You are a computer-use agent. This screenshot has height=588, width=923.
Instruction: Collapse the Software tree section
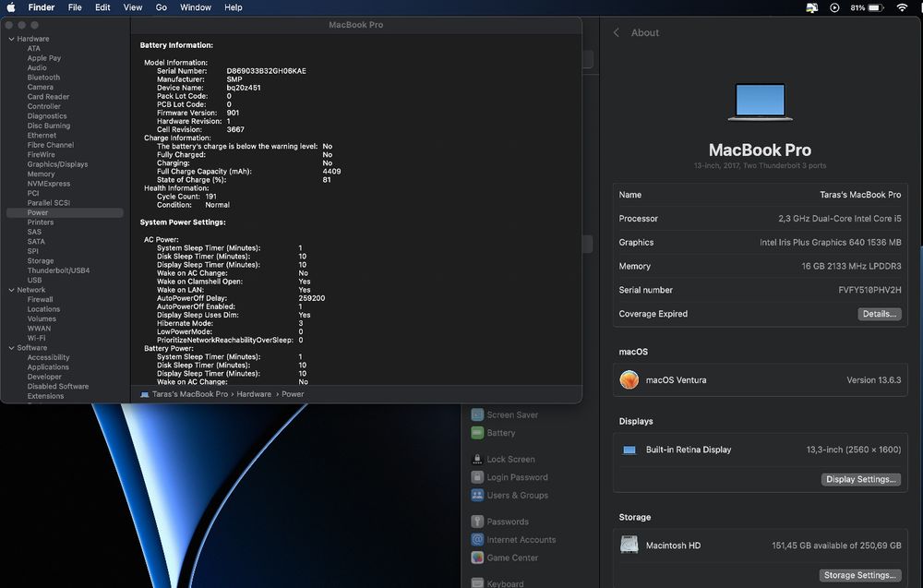[11, 348]
